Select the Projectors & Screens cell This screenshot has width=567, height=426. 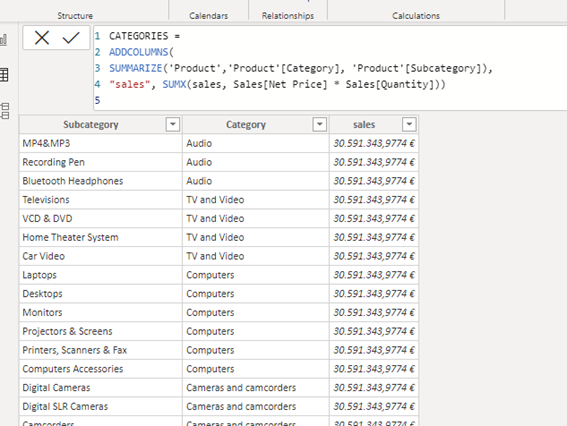coord(101,331)
